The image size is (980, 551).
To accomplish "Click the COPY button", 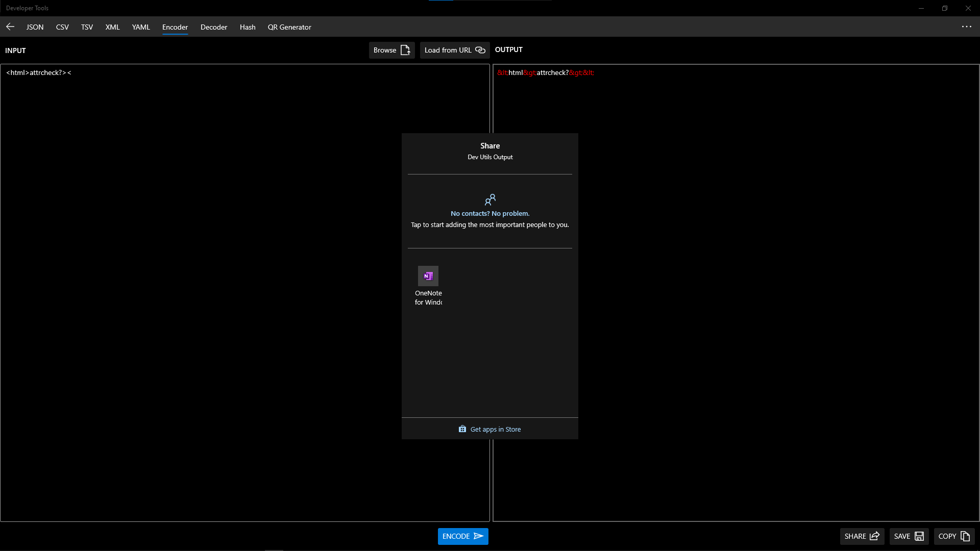I will pyautogui.click(x=953, y=536).
